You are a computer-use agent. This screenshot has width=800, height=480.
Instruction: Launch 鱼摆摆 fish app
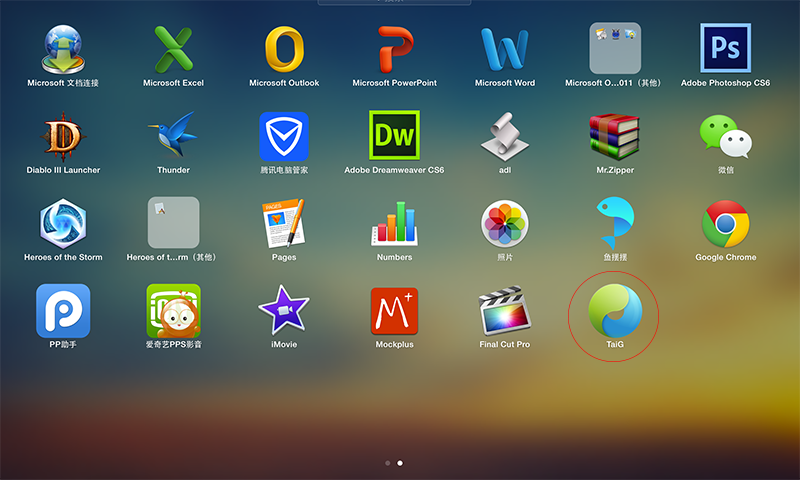(x=616, y=223)
